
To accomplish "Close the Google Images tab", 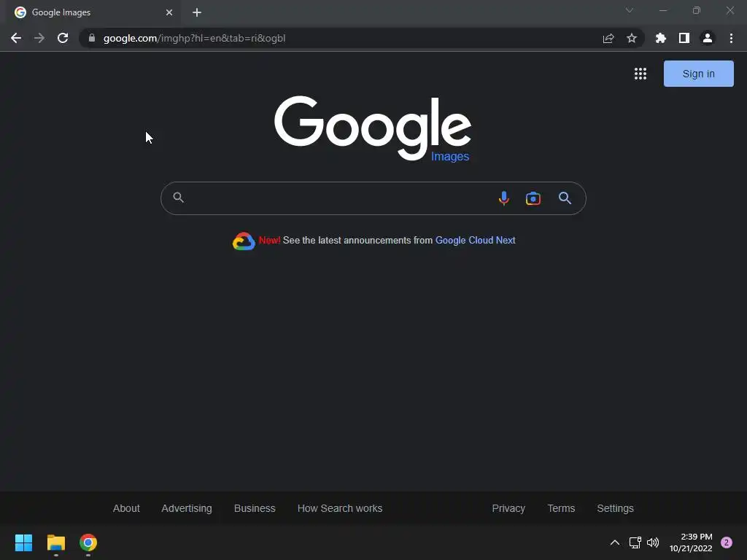I will 169,12.
